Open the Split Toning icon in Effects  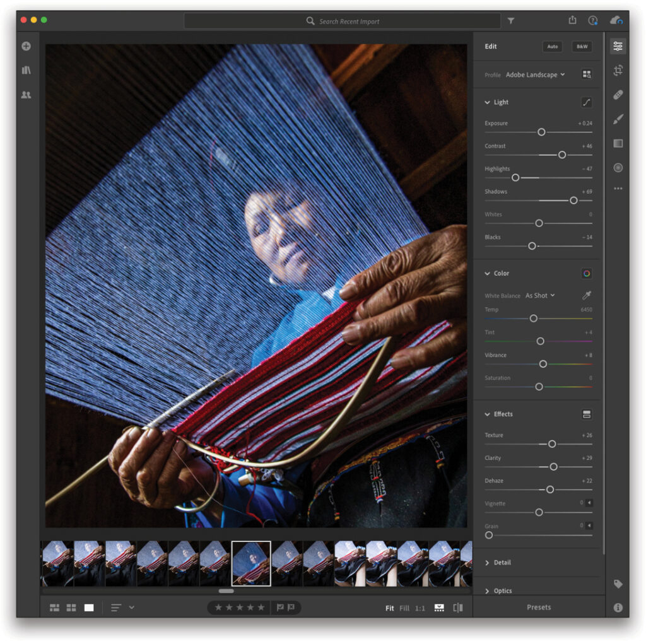tap(587, 414)
